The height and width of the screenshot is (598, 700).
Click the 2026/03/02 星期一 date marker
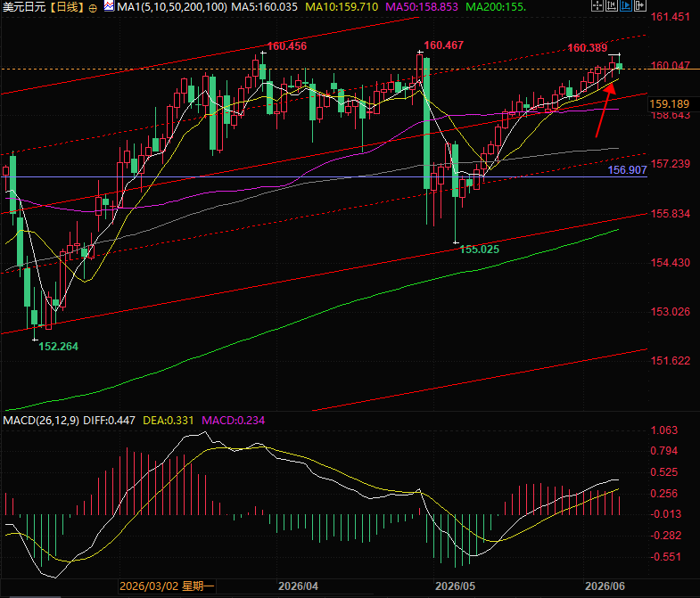tap(167, 586)
